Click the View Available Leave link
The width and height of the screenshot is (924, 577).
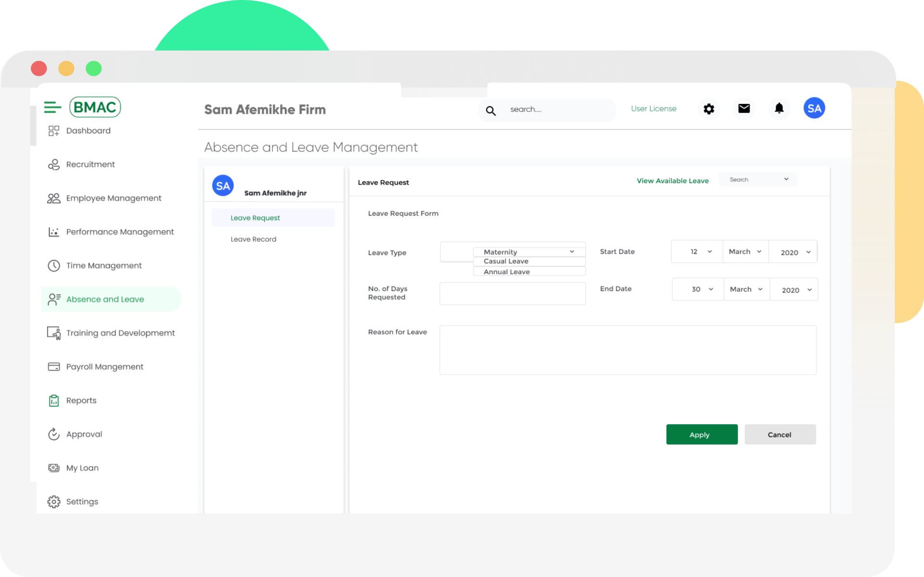pos(672,181)
